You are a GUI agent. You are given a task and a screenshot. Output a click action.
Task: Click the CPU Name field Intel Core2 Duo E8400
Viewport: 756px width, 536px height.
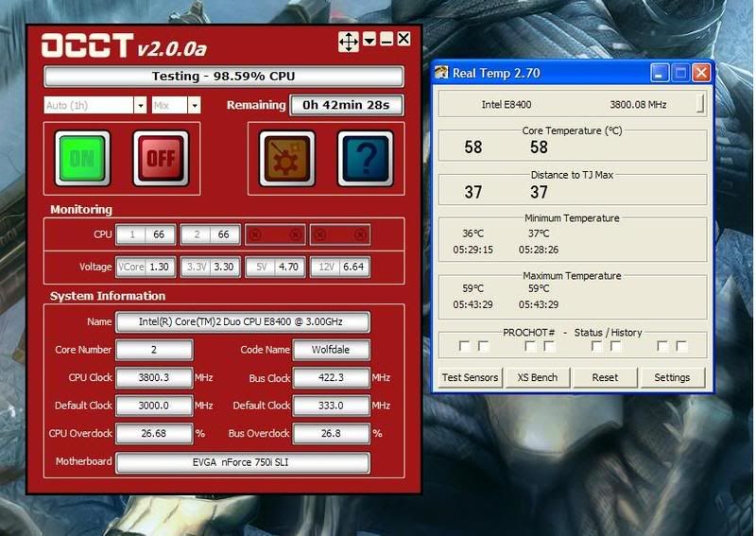243,321
